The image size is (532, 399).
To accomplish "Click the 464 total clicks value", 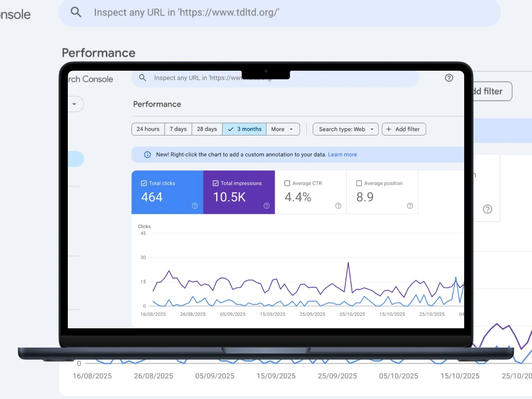I will [x=152, y=197].
